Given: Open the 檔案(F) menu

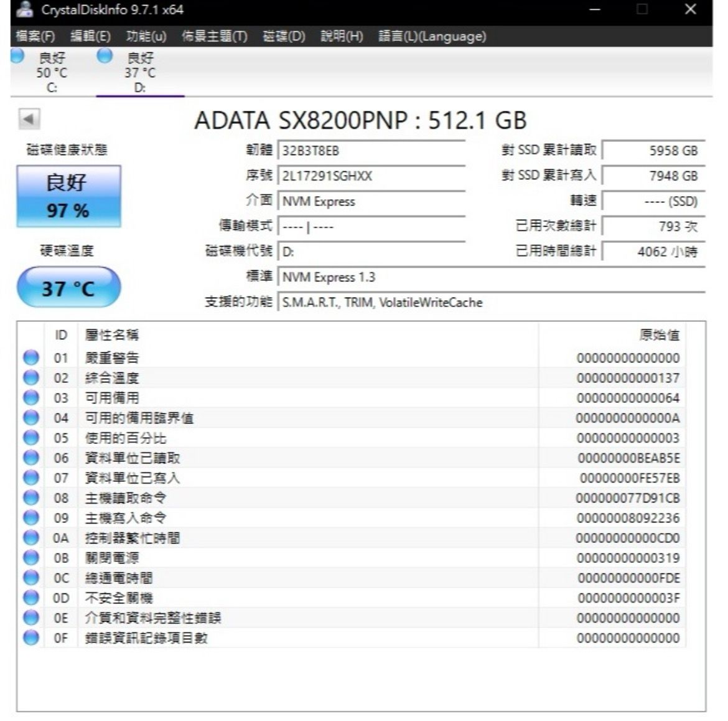Looking at the screenshot, I should coord(35,36).
